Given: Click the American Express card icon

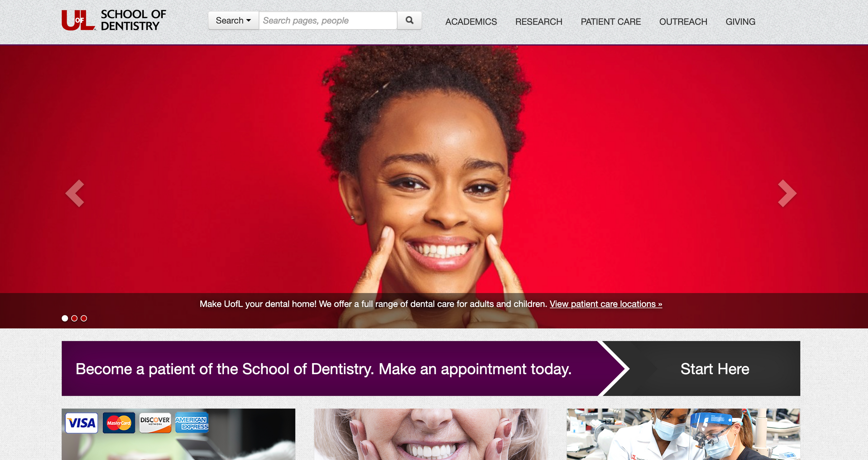Looking at the screenshot, I should pos(192,423).
